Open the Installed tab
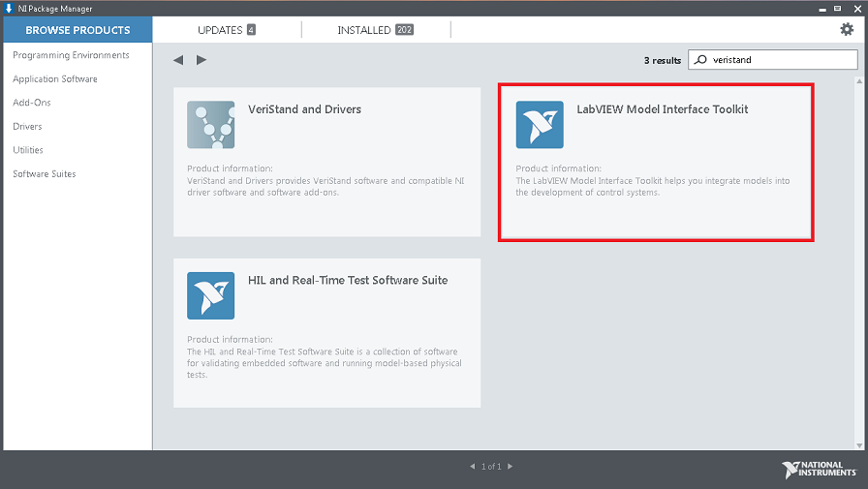The width and height of the screenshot is (868, 489). (375, 30)
